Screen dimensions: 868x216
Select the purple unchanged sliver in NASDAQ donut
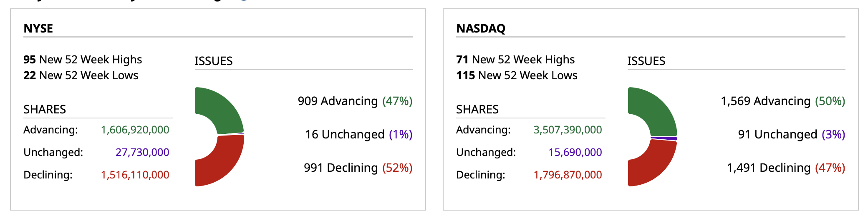(x=664, y=138)
